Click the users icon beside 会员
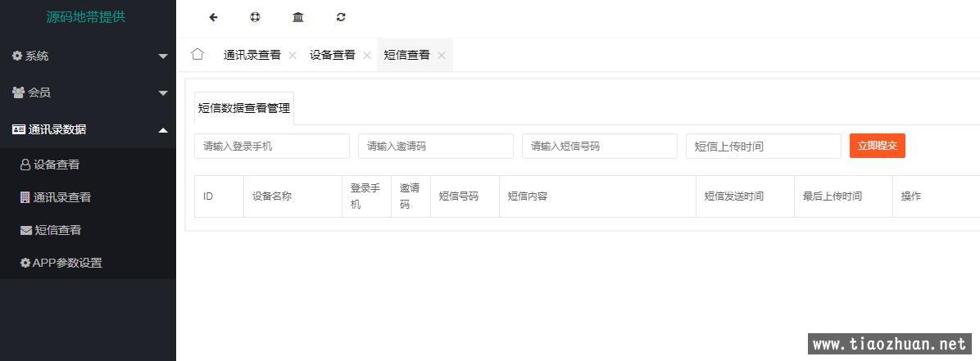 (x=19, y=93)
